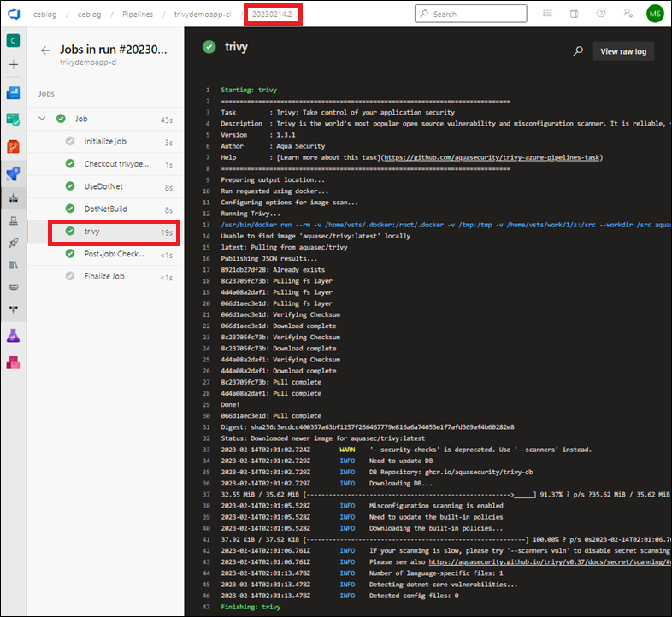This screenshot has height=617, width=672.
Task: Collapse the Job tree chevron
Action: [42, 119]
